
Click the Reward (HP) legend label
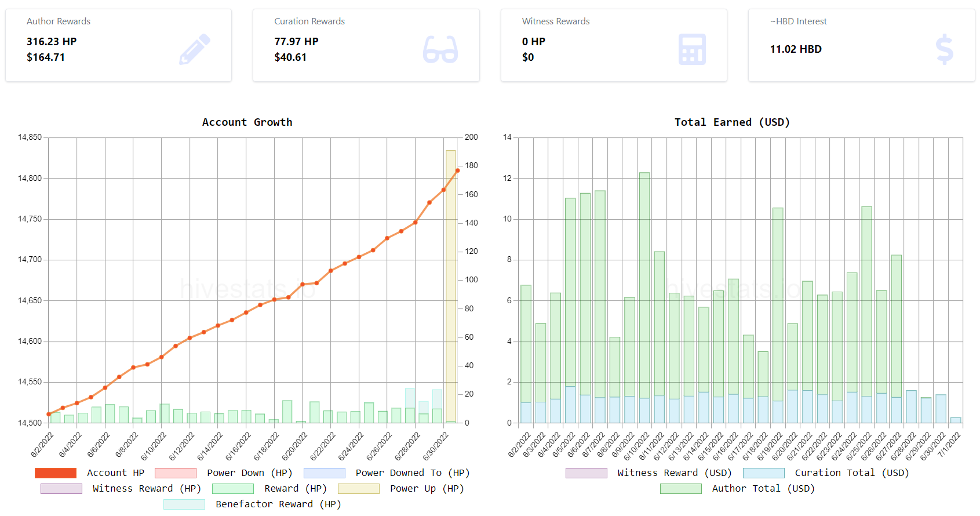pyautogui.click(x=296, y=489)
